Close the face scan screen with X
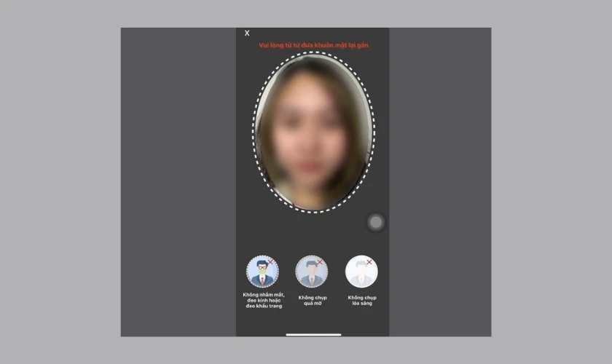Viewport: 612px width, 364px height. [x=247, y=33]
